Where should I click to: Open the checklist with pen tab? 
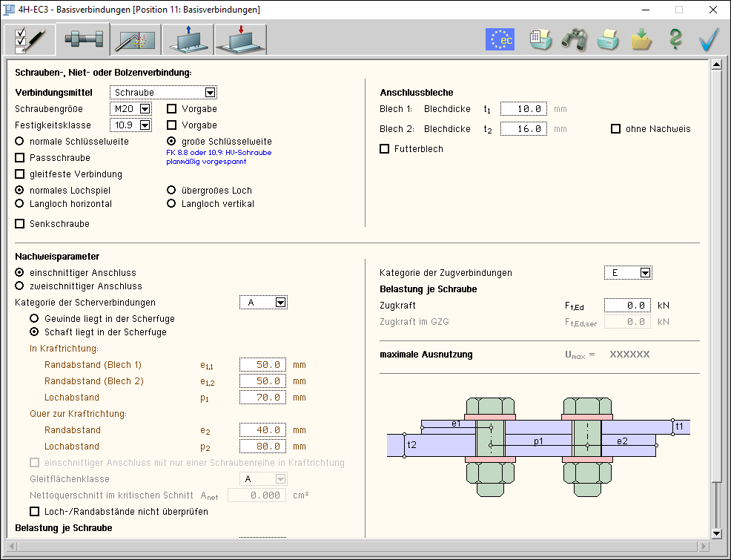click(30, 40)
